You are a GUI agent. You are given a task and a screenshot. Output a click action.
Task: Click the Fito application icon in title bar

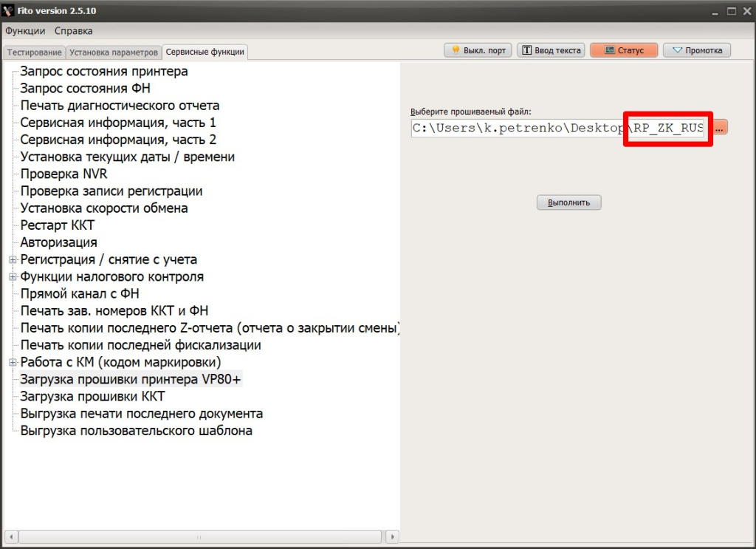7,10
